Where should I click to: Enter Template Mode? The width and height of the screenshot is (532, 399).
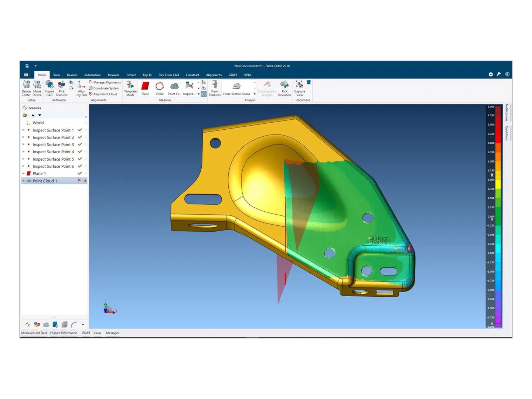point(130,88)
